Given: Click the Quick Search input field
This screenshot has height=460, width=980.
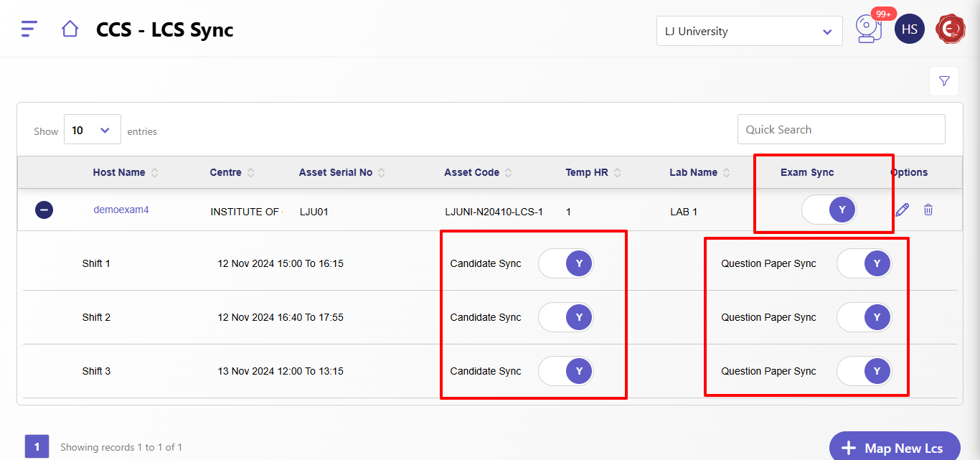Looking at the screenshot, I should coord(841,129).
